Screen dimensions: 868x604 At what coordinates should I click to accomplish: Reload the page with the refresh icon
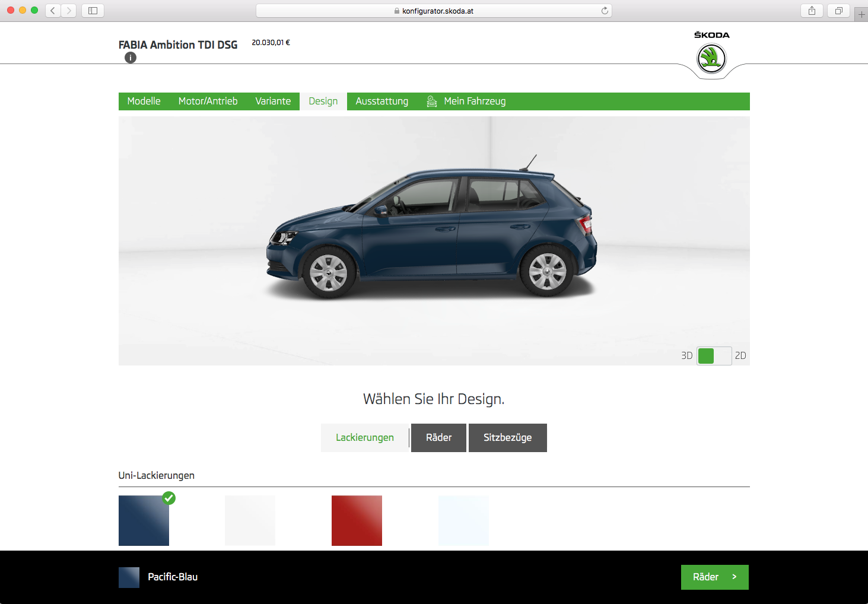[605, 11]
